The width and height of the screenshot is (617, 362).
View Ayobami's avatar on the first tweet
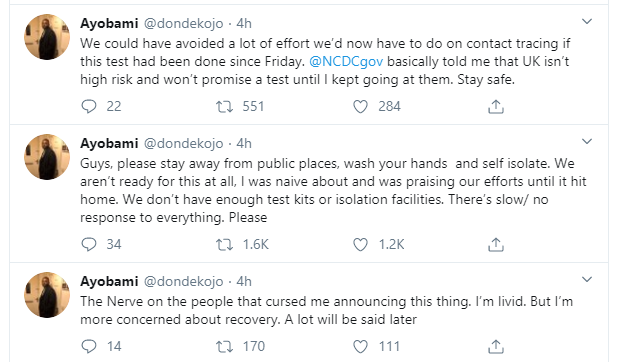coord(47,37)
